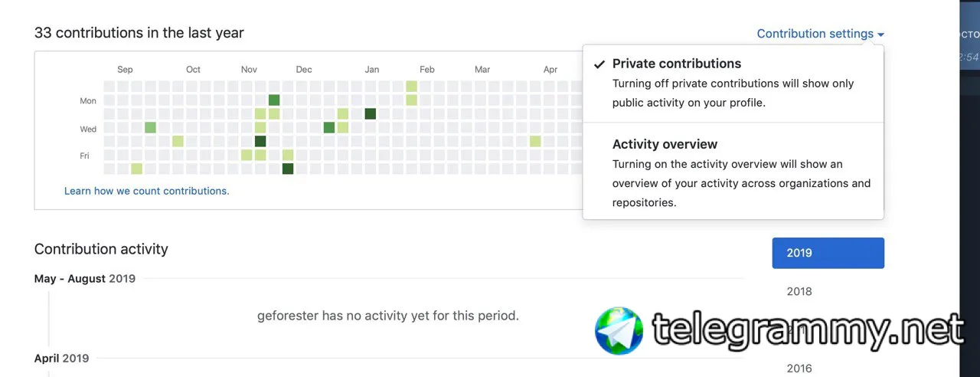Click the dark green square in bottom Saturday row
Viewport: 980px width, 377px height.
(x=288, y=169)
